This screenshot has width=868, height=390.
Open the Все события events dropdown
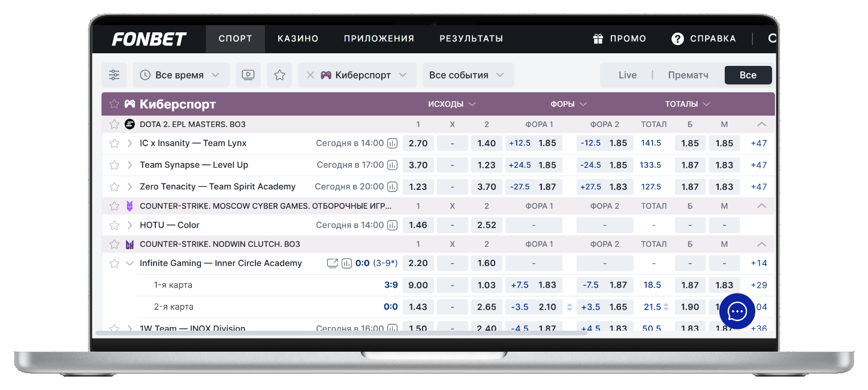468,75
